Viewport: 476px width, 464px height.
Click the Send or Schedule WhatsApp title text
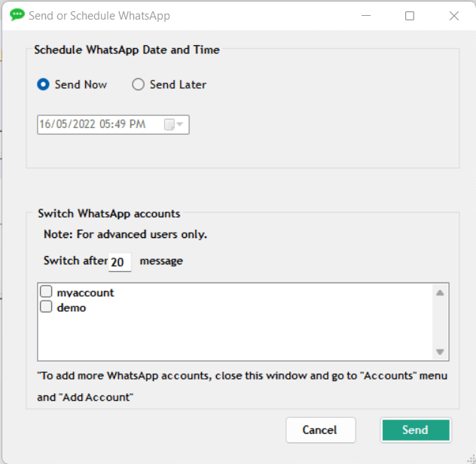(x=99, y=16)
